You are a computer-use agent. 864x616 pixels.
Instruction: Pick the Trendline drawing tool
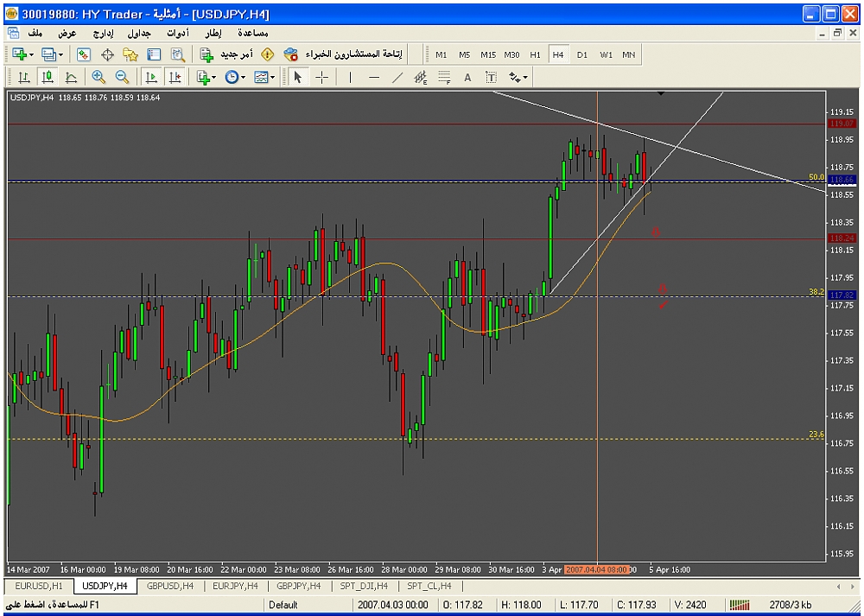[x=397, y=77]
